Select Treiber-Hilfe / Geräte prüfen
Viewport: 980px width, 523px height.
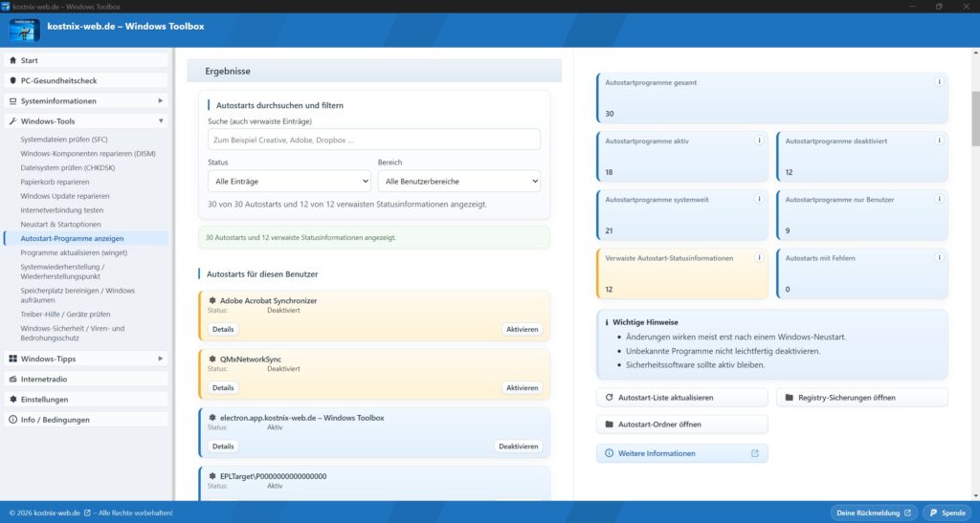65,315
